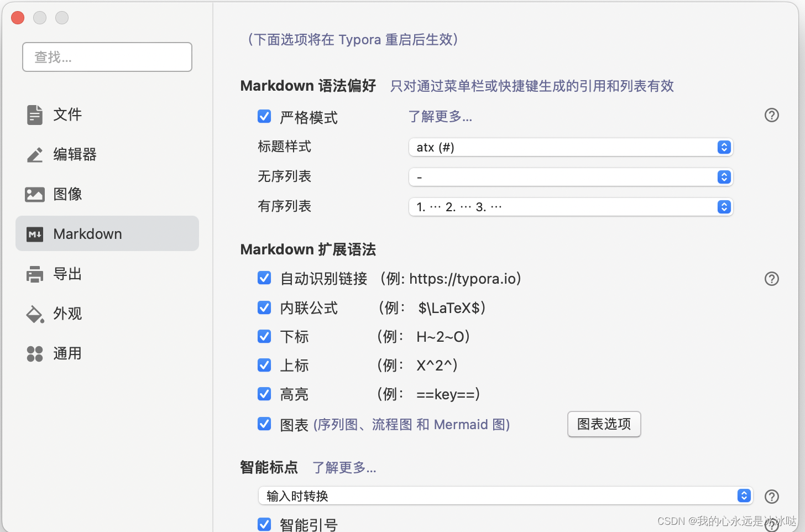Click the https://typora.io example text
The image size is (805, 532).
coord(463,279)
